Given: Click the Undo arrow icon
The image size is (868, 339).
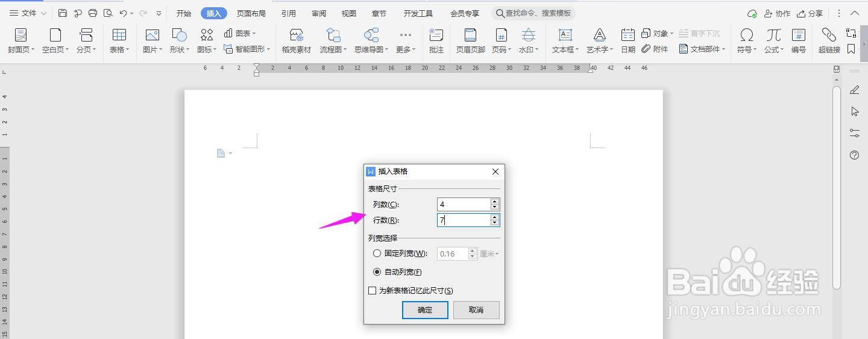Looking at the screenshot, I should [123, 13].
